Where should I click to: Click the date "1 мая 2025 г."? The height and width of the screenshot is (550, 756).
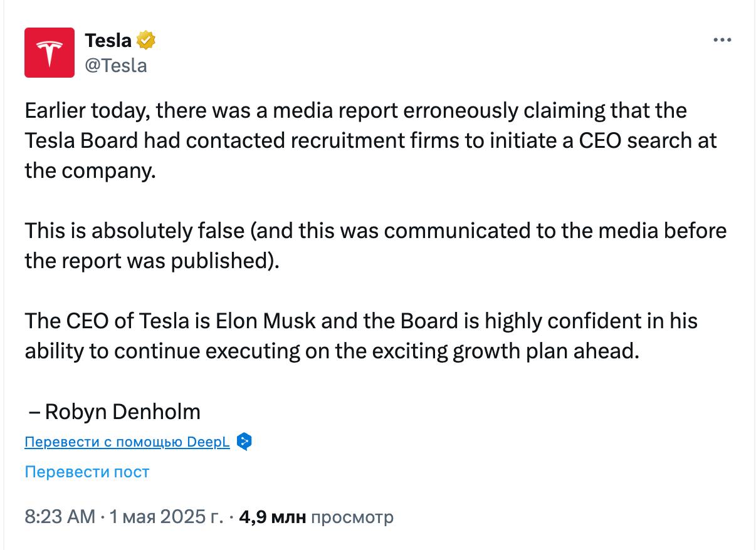166,517
